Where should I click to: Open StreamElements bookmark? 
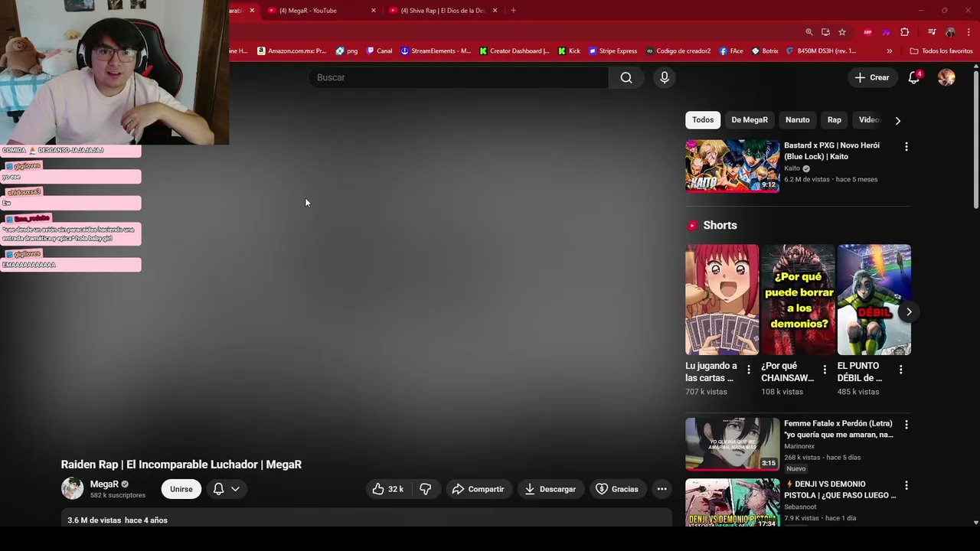[436, 51]
